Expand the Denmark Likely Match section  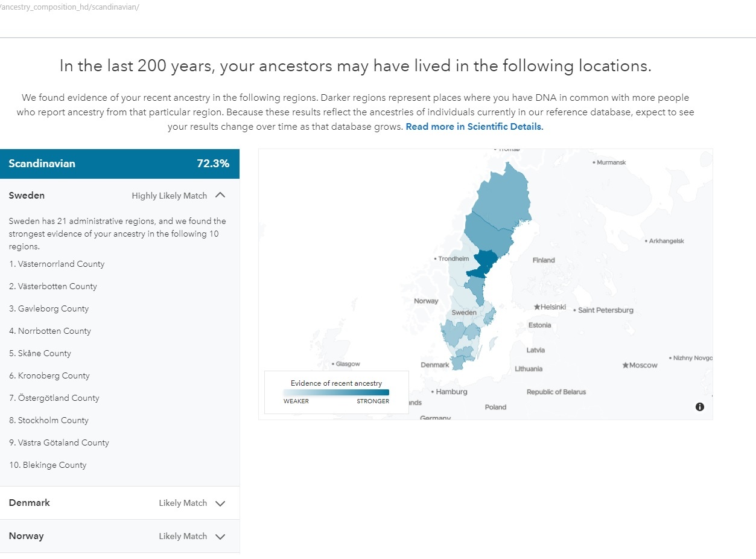[220, 502]
